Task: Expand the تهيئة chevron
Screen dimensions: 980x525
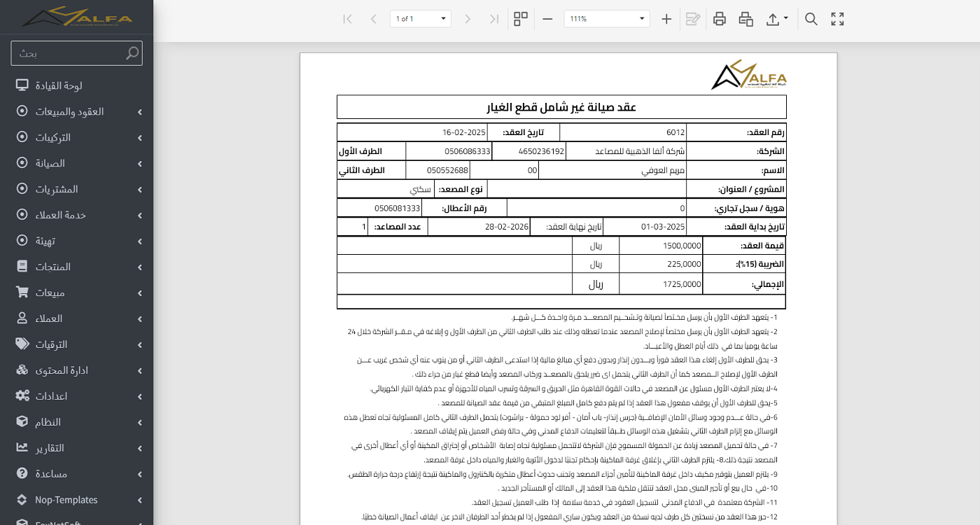Action: (x=140, y=241)
